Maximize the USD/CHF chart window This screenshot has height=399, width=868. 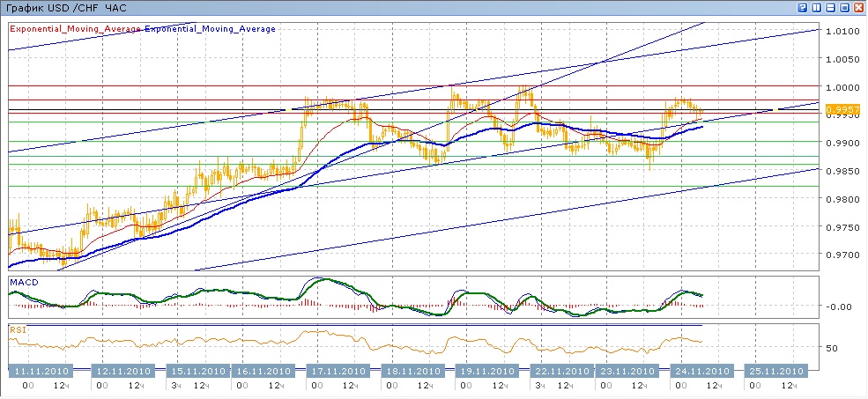844,7
